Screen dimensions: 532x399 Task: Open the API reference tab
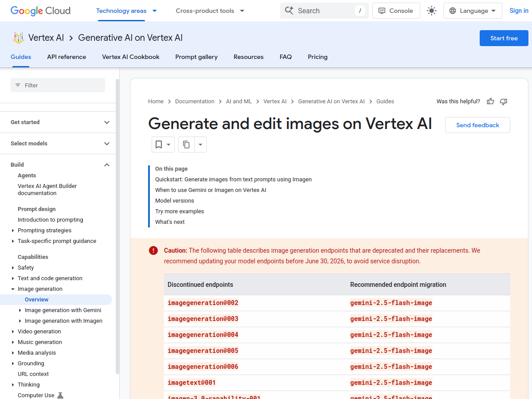pos(66,57)
